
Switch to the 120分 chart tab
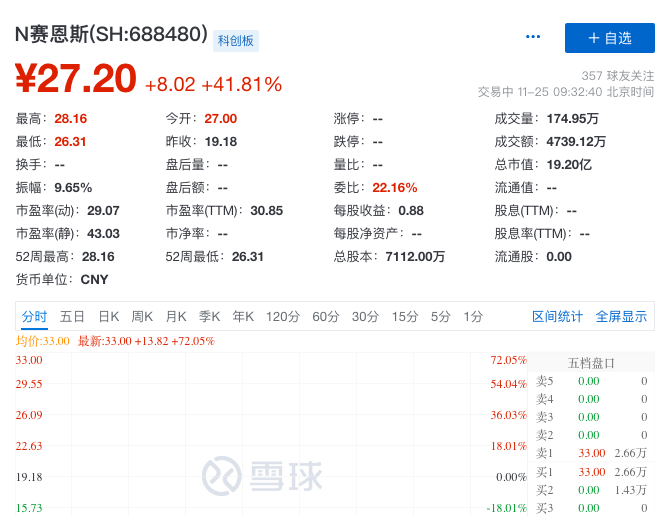click(282, 316)
